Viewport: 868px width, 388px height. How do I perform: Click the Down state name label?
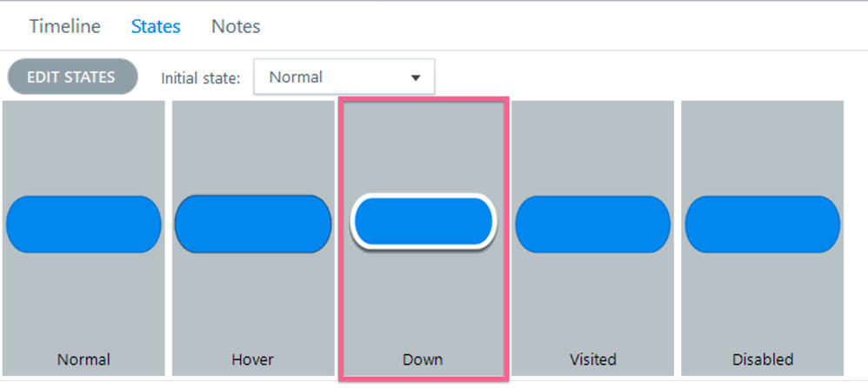coord(423,359)
